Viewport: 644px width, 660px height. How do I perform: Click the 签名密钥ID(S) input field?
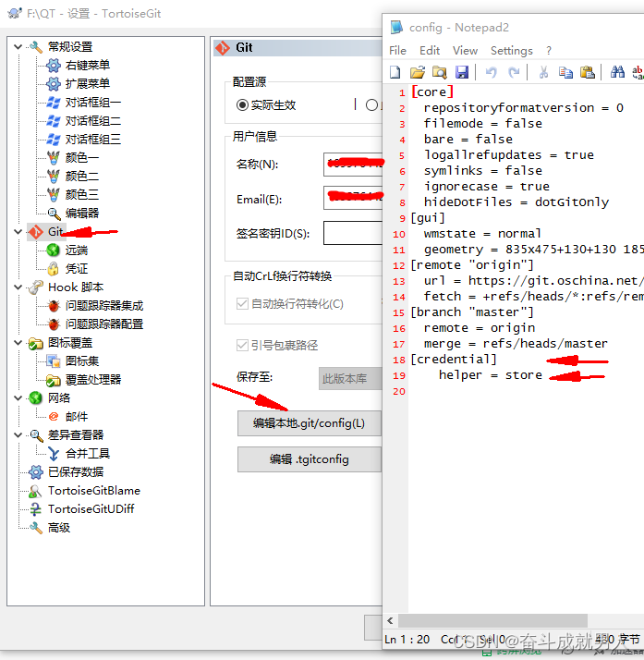(x=353, y=233)
